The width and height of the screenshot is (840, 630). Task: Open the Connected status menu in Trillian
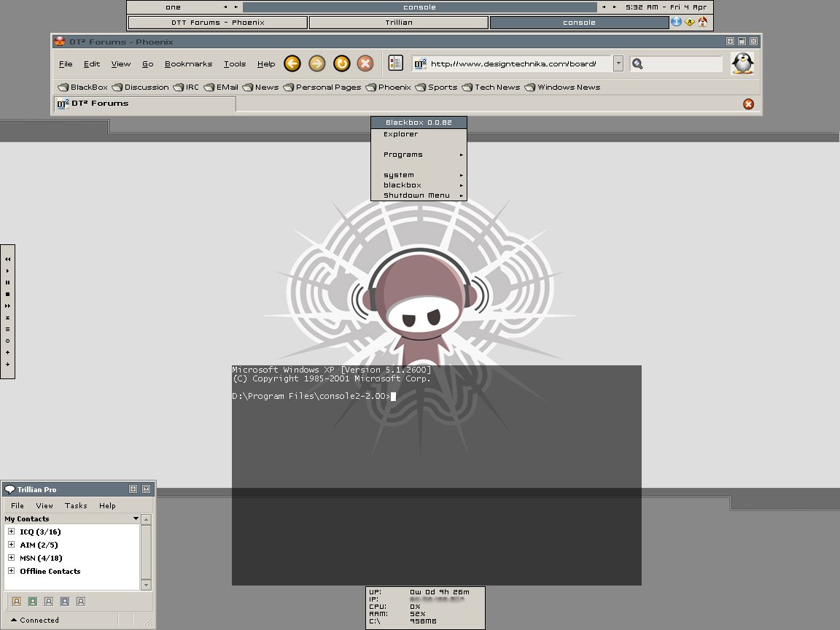point(35,620)
